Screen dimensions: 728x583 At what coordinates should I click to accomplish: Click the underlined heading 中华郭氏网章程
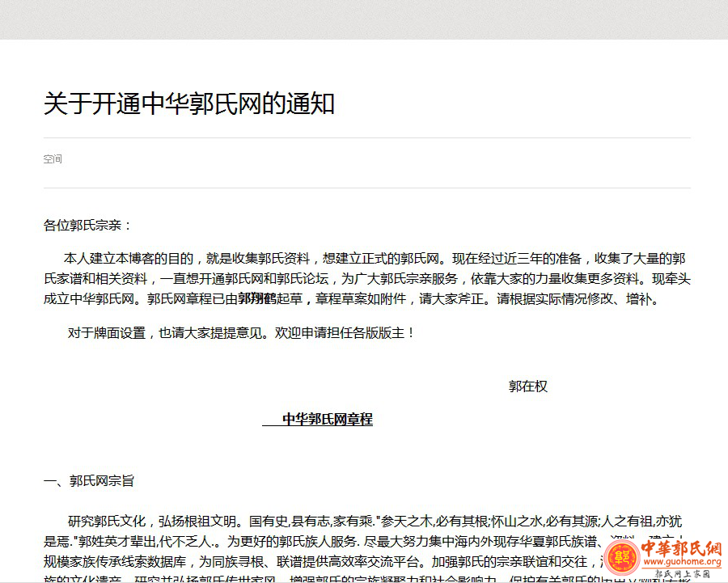click(x=327, y=420)
